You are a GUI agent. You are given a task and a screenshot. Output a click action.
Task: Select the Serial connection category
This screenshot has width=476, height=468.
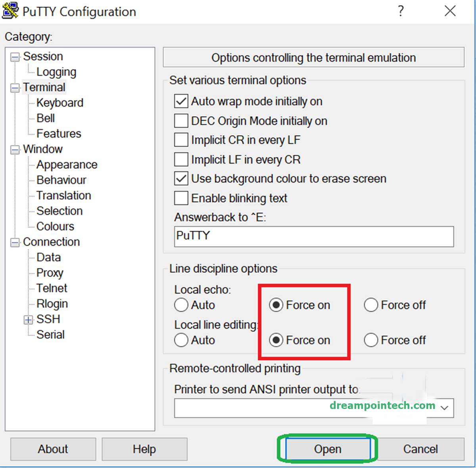(x=50, y=335)
